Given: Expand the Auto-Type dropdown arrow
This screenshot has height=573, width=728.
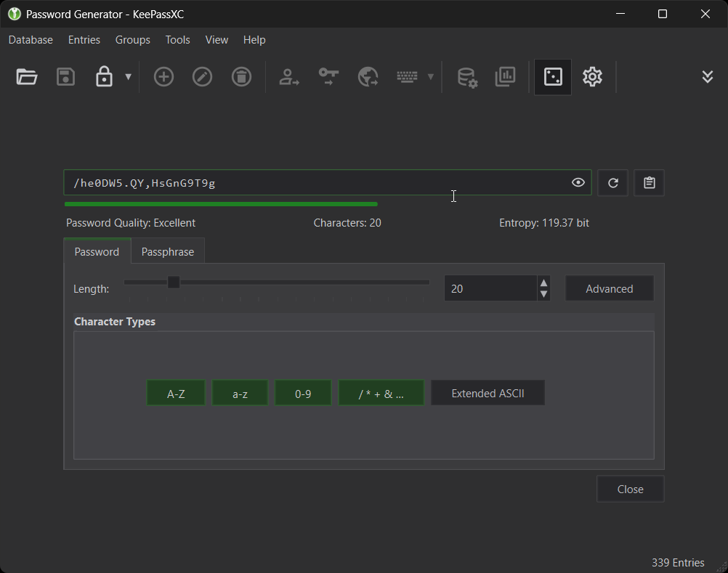Looking at the screenshot, I should pos(430,76).
